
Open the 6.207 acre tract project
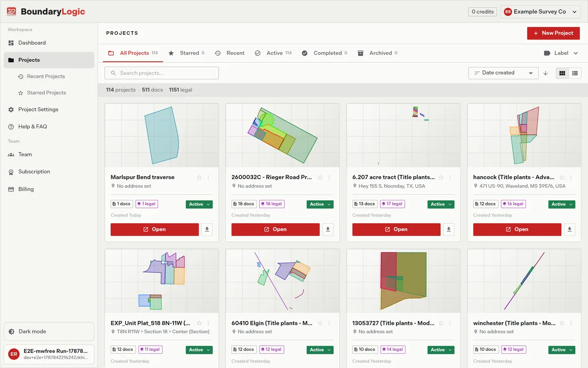point(396,229)
